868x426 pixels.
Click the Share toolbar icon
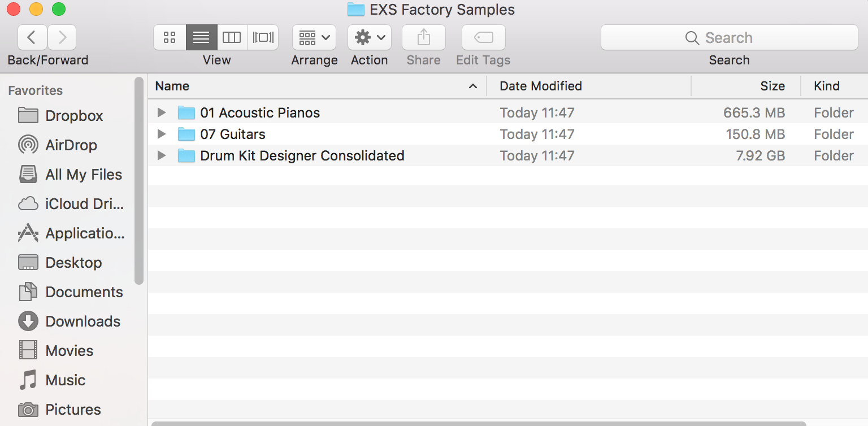click(423, 38)
